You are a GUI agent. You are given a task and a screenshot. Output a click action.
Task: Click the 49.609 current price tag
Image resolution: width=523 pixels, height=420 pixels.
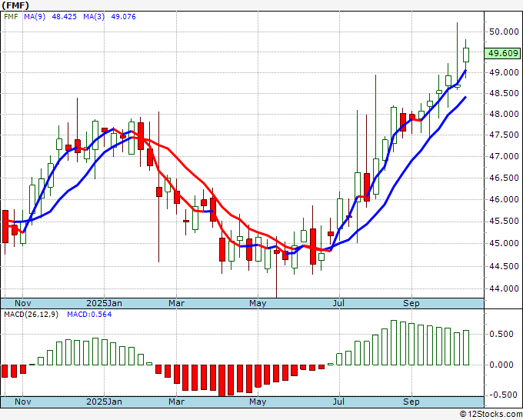503,53
